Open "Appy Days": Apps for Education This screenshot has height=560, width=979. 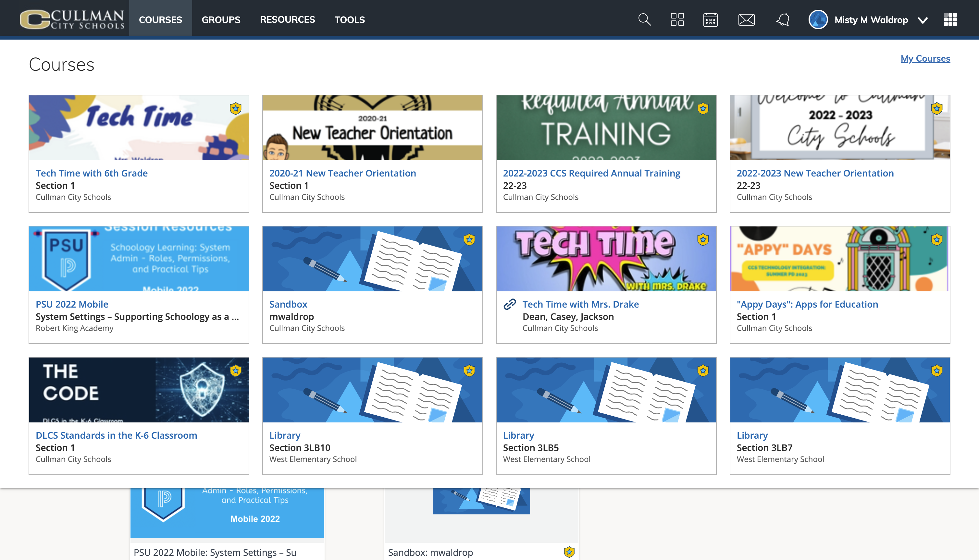807,304
